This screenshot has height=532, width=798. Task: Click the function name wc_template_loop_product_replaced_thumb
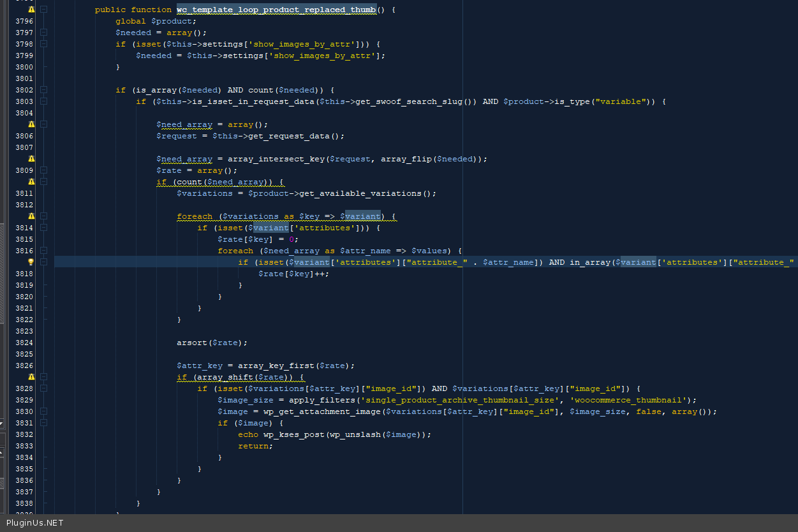click(x=276, y=10)
